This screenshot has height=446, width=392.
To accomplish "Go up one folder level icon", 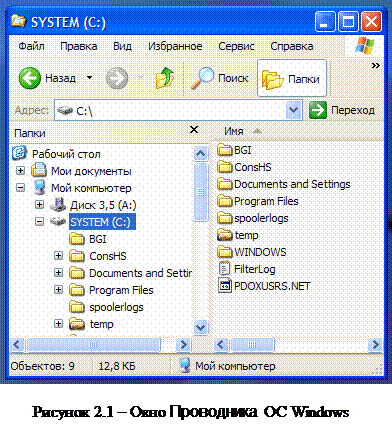I will [x=165, y=78].
